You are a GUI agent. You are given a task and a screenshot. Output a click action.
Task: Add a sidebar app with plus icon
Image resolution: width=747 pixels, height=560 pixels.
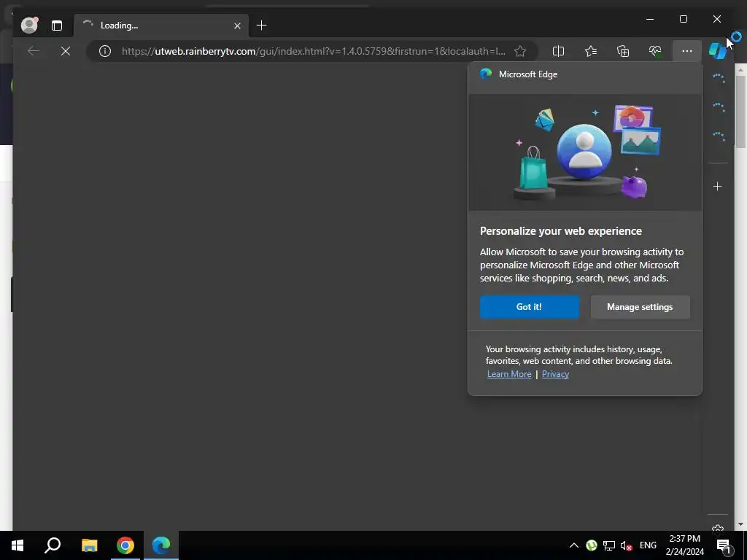[x=718, y=186]
